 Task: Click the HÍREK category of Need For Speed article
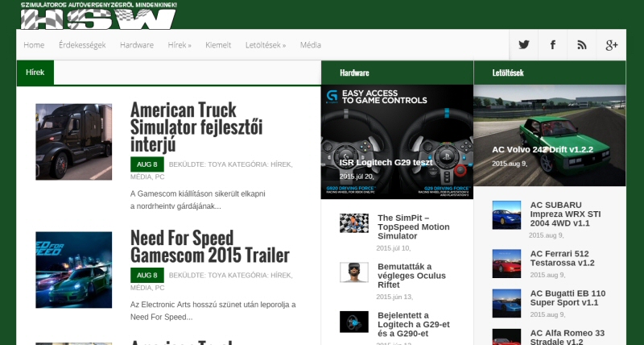(281, 275)
